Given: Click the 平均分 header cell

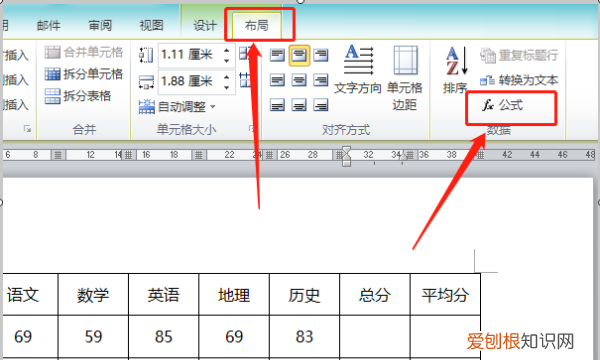Looking at the screenshot, I should [x=445, y=295].
